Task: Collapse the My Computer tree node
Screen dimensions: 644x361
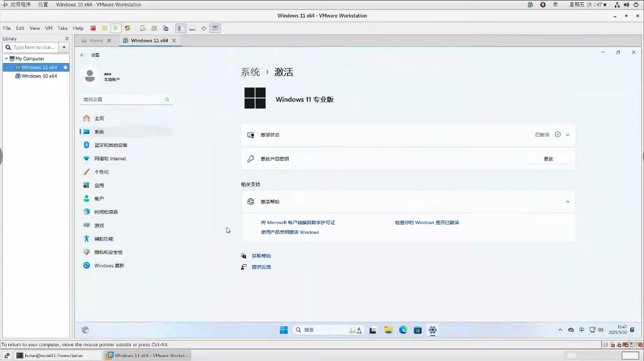Action: coord(6,59)
